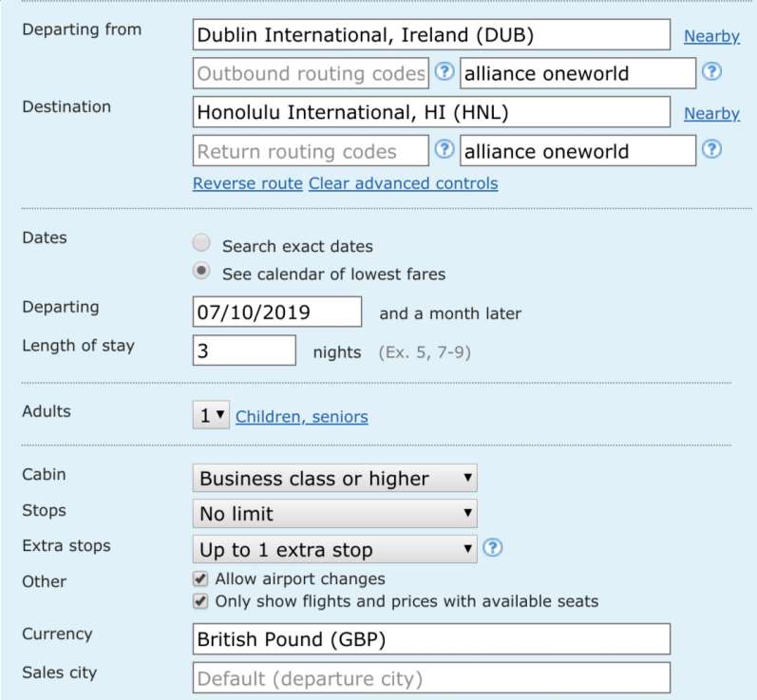Toggle Only show flights with available seats
This screenshot has width=757, height=700.
point(200,601)
